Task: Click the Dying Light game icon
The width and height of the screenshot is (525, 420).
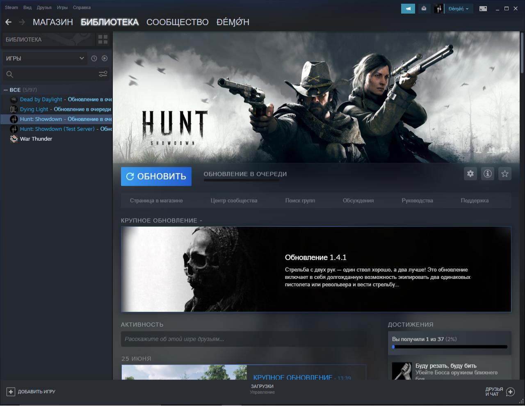Action: click(14, 109)
